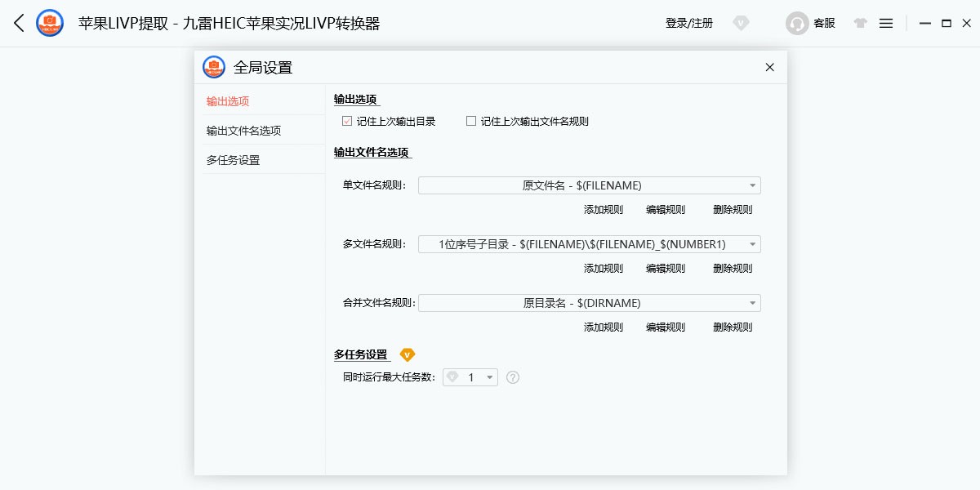This screenshot has width=980, height=490.
Task: Open customer service headset icon
Action: click(797, 24)
